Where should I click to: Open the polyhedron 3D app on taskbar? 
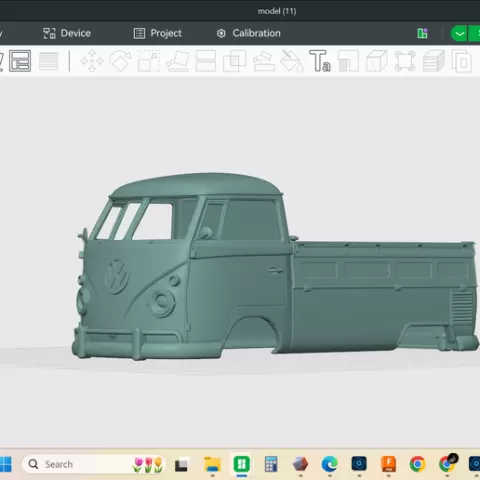pyautogui.click(x=300, y=464)
